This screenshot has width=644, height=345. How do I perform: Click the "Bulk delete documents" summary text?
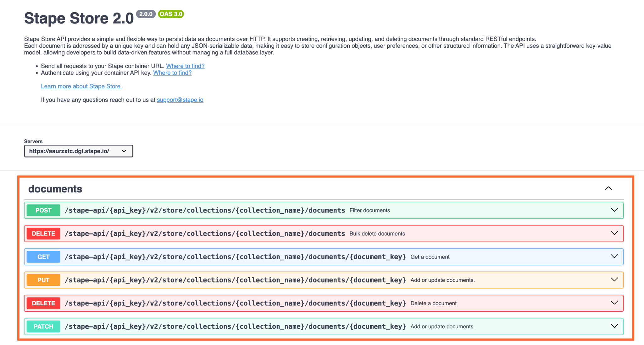377,234
